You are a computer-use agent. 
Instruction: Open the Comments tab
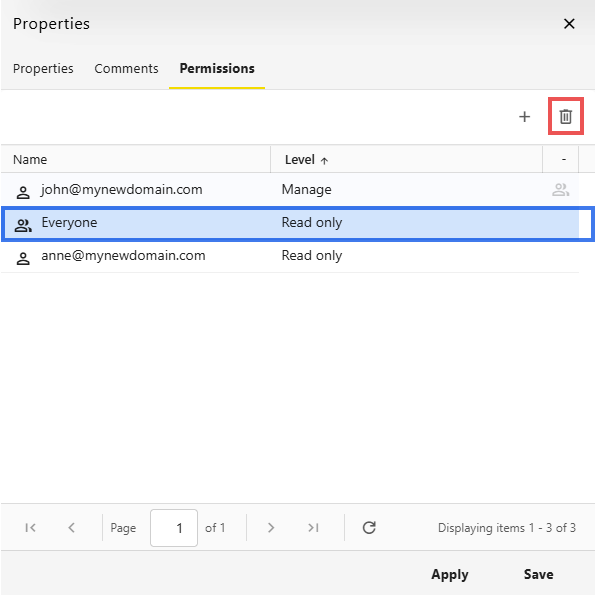point(126,68)
